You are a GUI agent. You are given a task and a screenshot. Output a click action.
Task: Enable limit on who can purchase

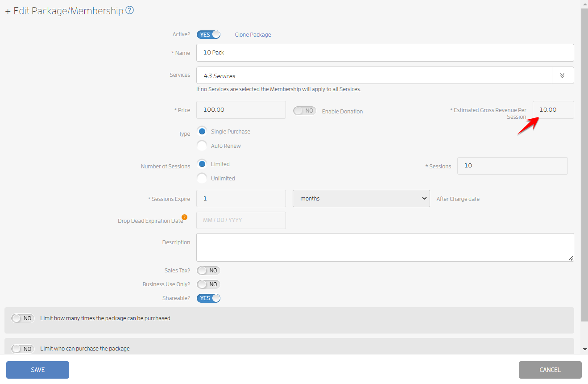pyautogui.click(x=23, y=349)
